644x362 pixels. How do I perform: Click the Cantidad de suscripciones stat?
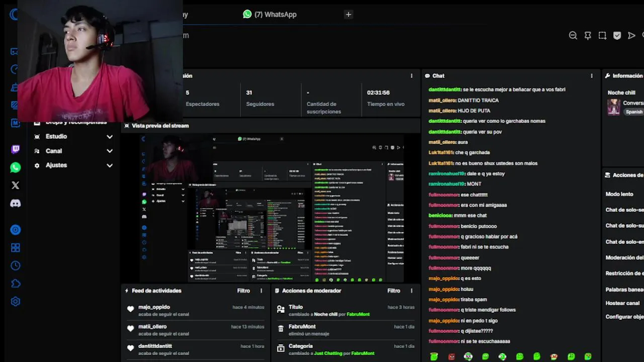(324, 102)
